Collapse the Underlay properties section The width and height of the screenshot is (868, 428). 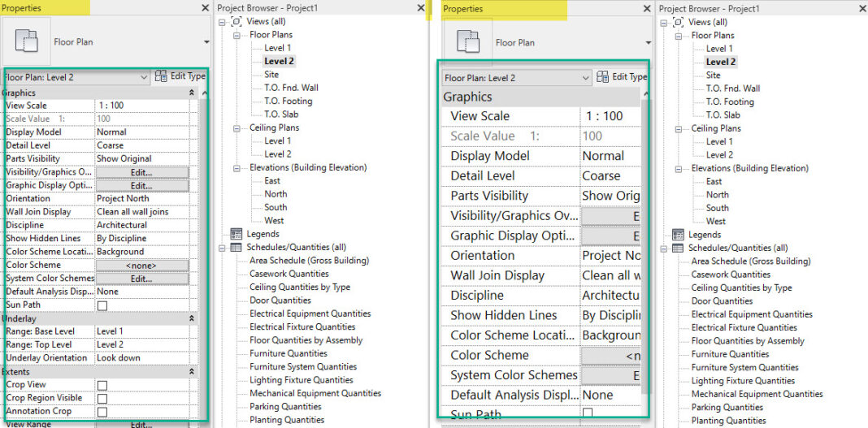(192, 319)
